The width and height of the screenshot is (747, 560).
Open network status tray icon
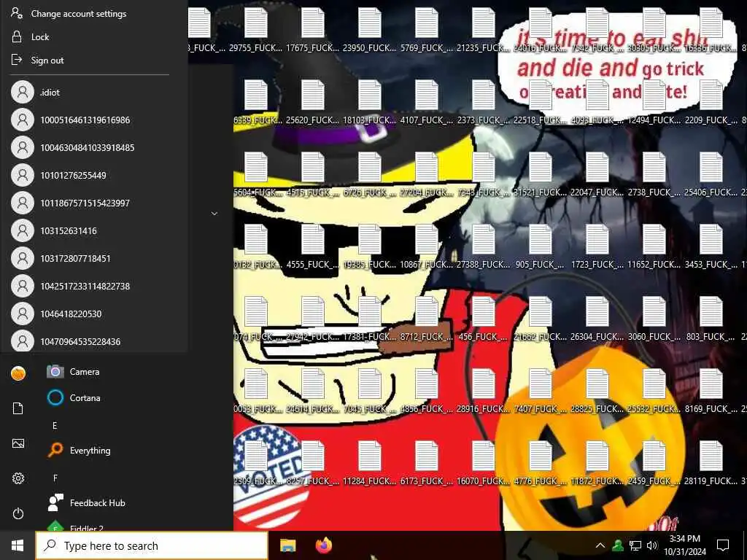pos(635,545)
